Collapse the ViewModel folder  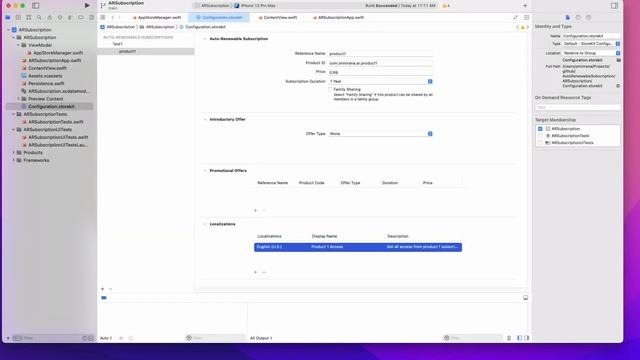[x=18, y=45]
